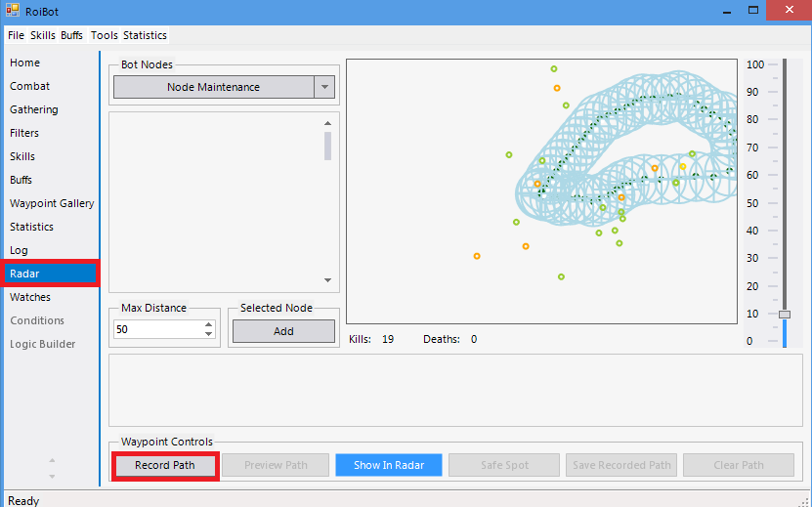Open the Tools menu
Screen dimensions: 812x507
point(105,35)
